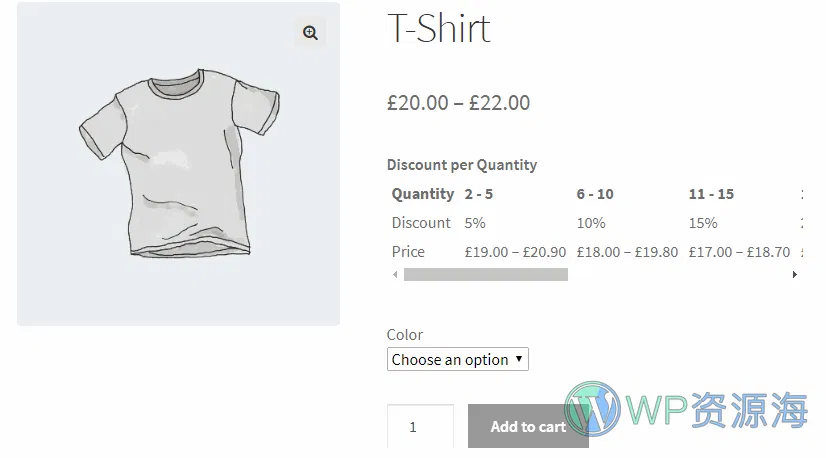Viewport: 826px width, 458px height.
Task: Click the T-Shirt product title
Action: tap(438, 29)
